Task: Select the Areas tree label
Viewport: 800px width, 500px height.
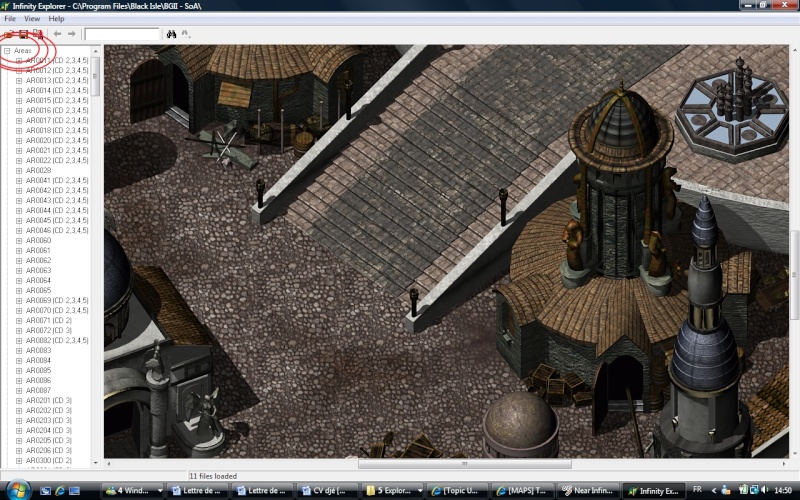Action: coord(22,51)
